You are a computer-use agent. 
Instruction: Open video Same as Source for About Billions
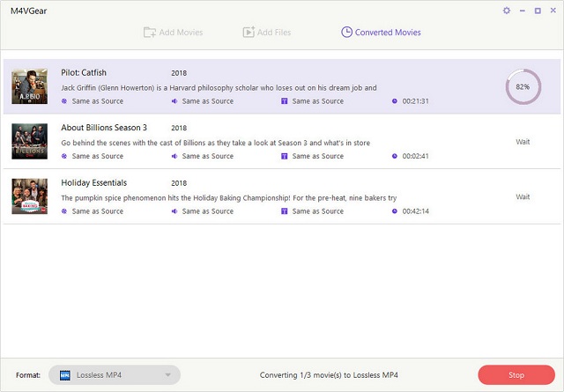pyautogui.click(x=97, y=156)
